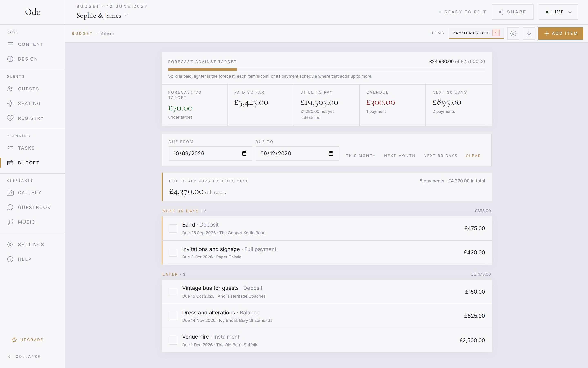Tick the Venue hire instalment checkbox
The width and height of the screenshot is (588, 368).
173,340
